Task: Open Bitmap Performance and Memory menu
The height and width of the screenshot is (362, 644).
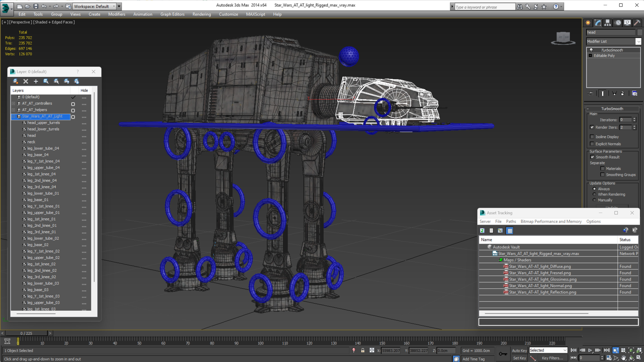Action: coord(551,221)
